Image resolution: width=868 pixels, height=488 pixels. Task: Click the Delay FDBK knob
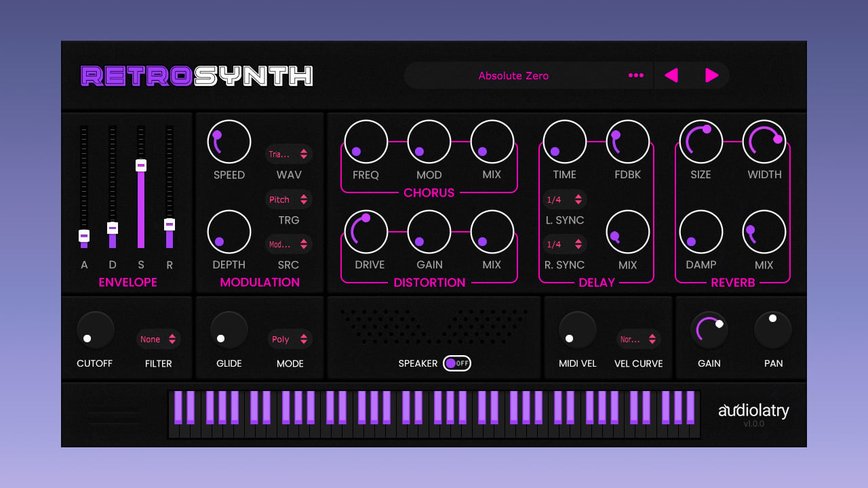click(x=628, y=142)
